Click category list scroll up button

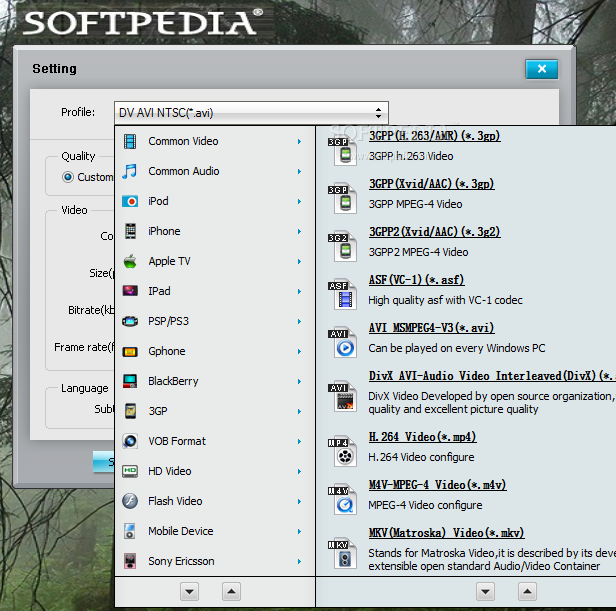tap(231, 592)
